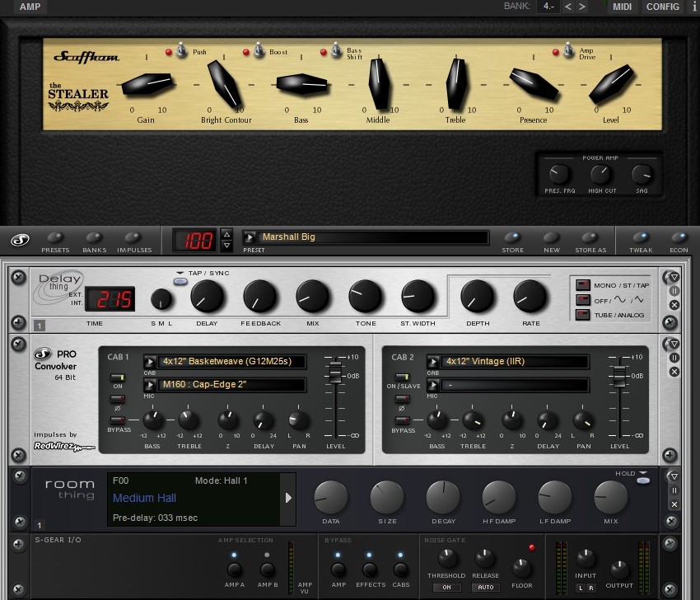Invert phase on CAB 2

click(402, 399)
